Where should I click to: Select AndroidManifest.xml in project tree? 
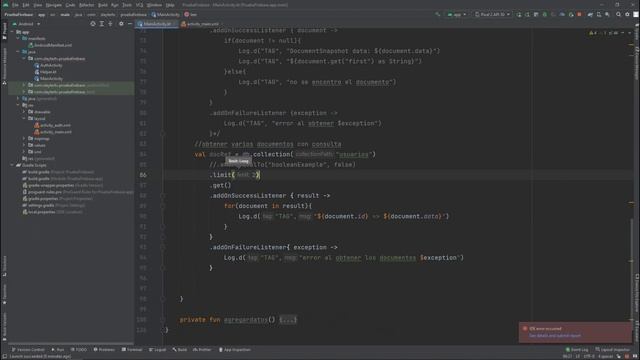(x=50, y=45)
